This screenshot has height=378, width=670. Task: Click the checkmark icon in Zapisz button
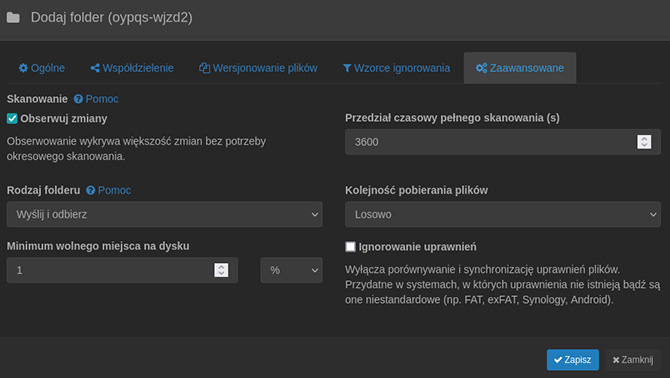click(x=558, y=360)
